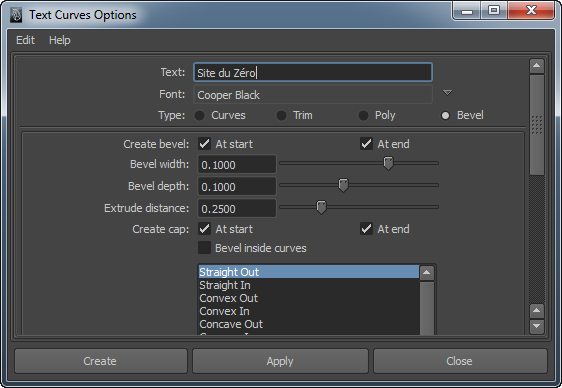
Task: Select the Trim type radio button
Action: click(281, 115)
